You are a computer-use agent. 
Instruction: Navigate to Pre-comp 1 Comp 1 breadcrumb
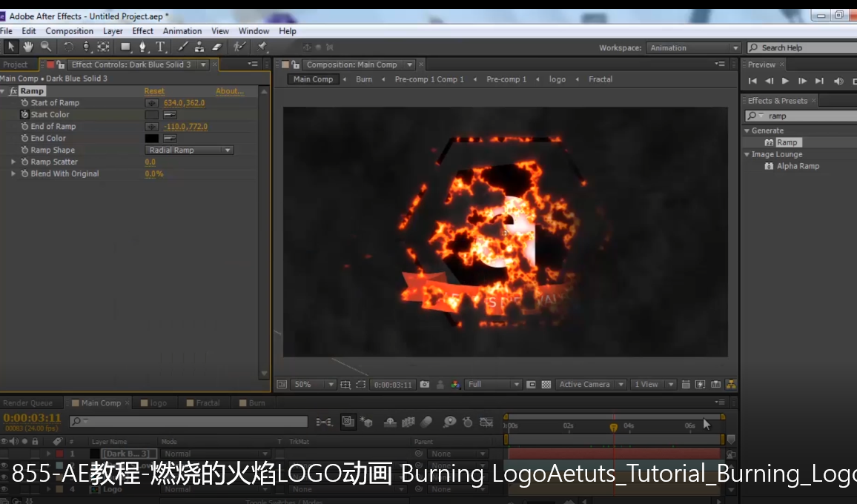(429, 79)
